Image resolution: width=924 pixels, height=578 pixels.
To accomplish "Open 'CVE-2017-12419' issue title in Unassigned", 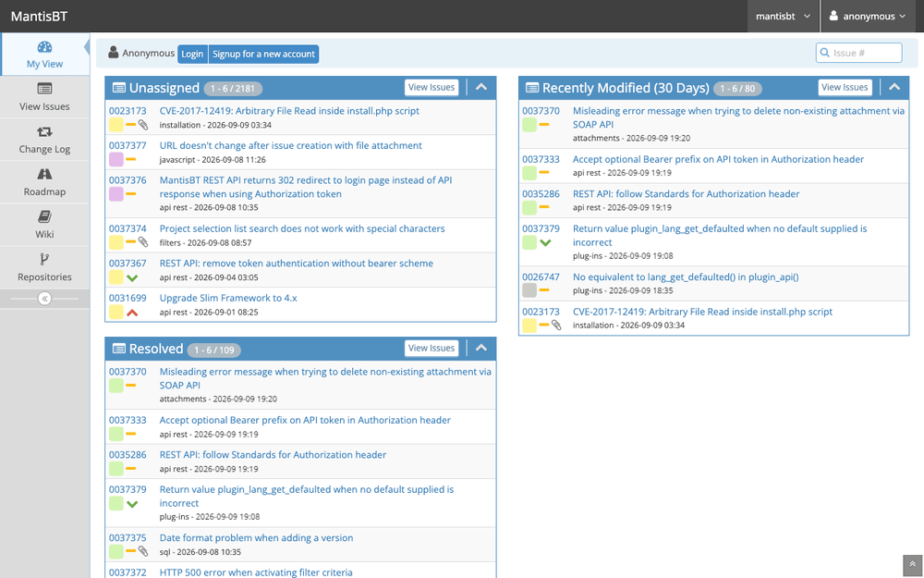I will click(x=289, y=111).
